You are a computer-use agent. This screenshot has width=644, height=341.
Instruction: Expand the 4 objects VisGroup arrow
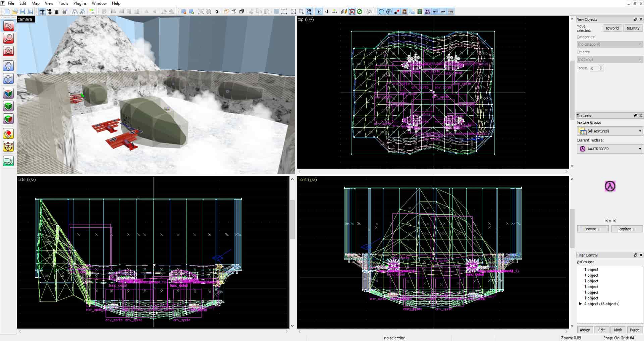pos(580,304)
